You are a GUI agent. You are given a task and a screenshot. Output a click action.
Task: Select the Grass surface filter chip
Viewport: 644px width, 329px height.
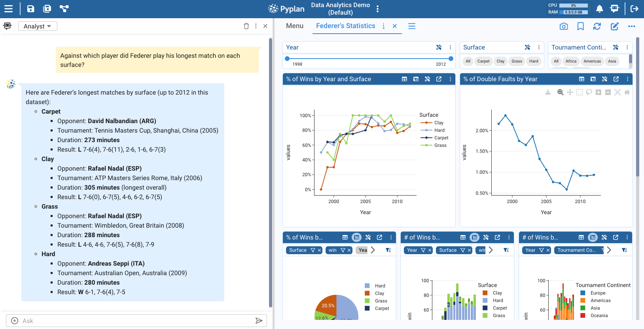click(517, 61)
